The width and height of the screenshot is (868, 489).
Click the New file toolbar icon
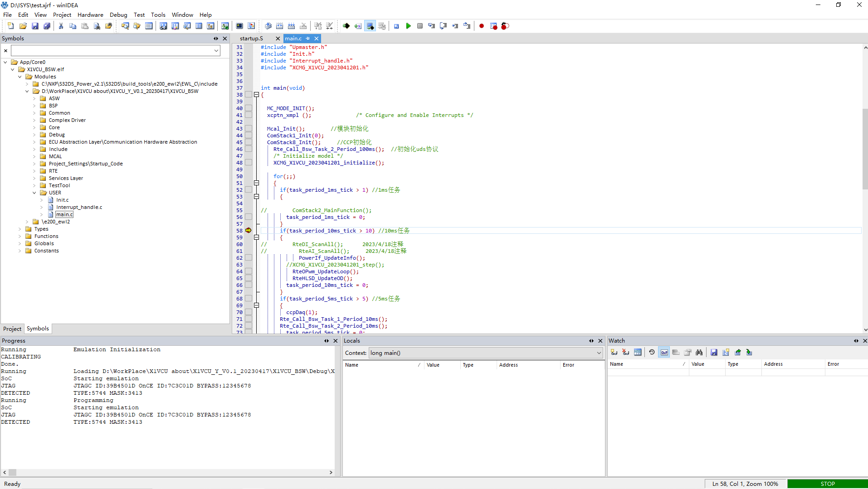pyautogui.click(x=11, y=26)
